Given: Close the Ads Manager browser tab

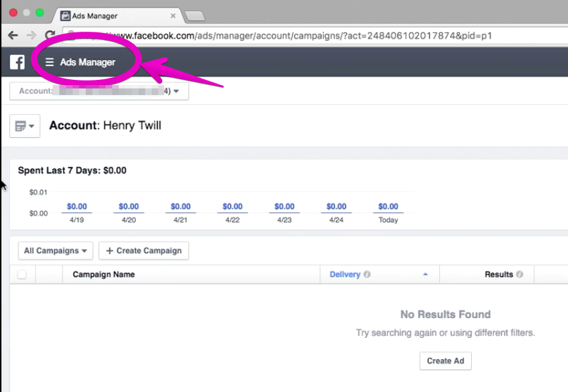Looking at the screenshot, I should (x=173, y=16).
